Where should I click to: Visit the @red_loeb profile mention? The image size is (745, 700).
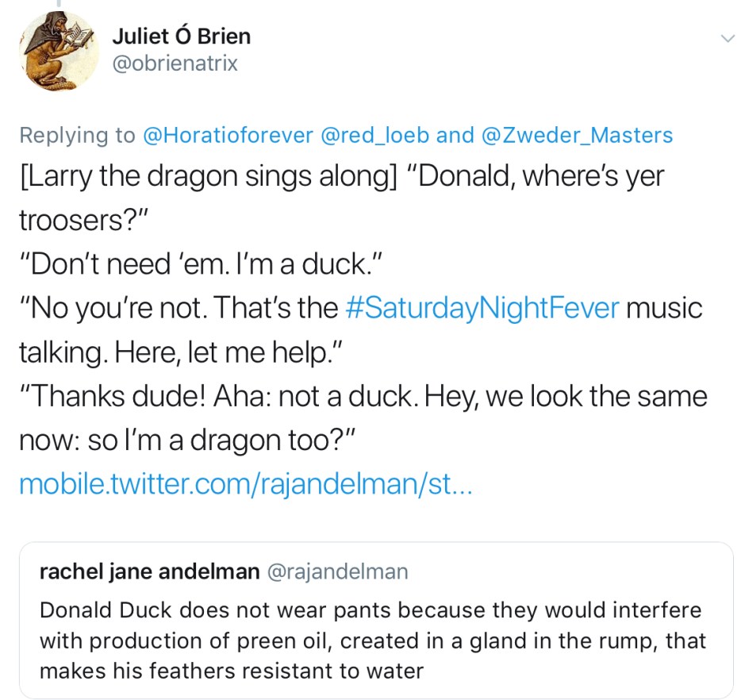374,135
